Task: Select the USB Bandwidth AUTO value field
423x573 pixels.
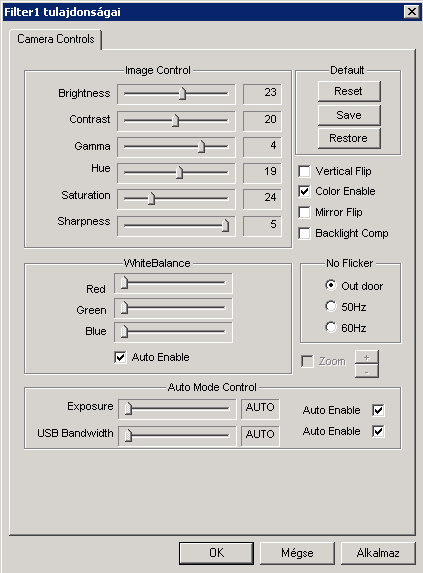Action: 260,436
